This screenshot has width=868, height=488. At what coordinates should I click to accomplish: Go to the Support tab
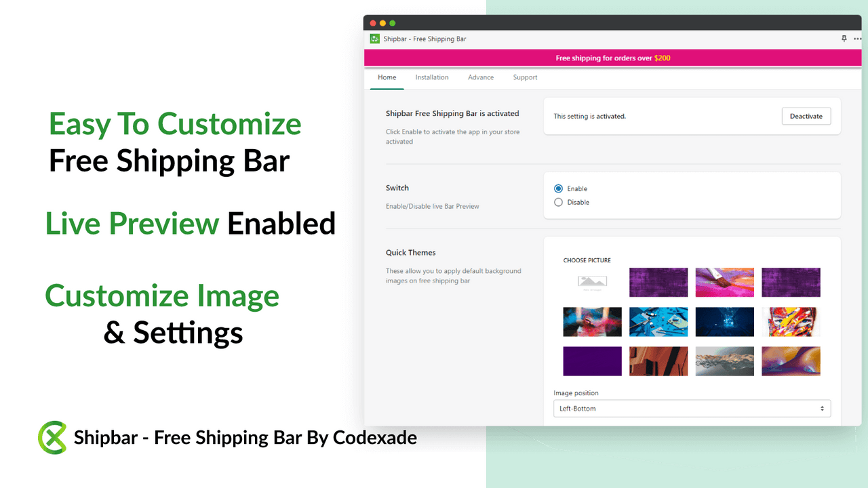525,77
